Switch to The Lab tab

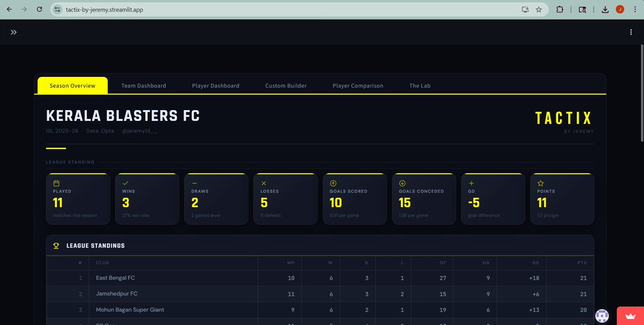tap(419, 85)
